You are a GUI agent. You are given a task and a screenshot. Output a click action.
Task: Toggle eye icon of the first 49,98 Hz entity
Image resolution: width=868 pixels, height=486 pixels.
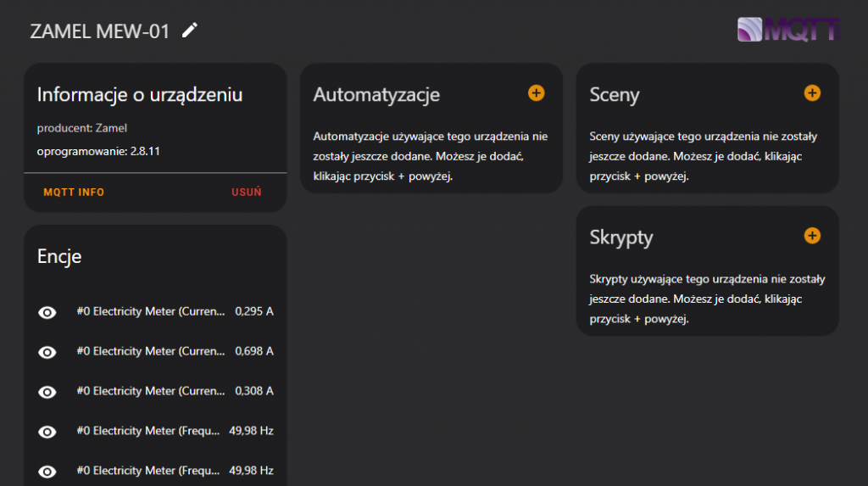[x=48, y=432]
